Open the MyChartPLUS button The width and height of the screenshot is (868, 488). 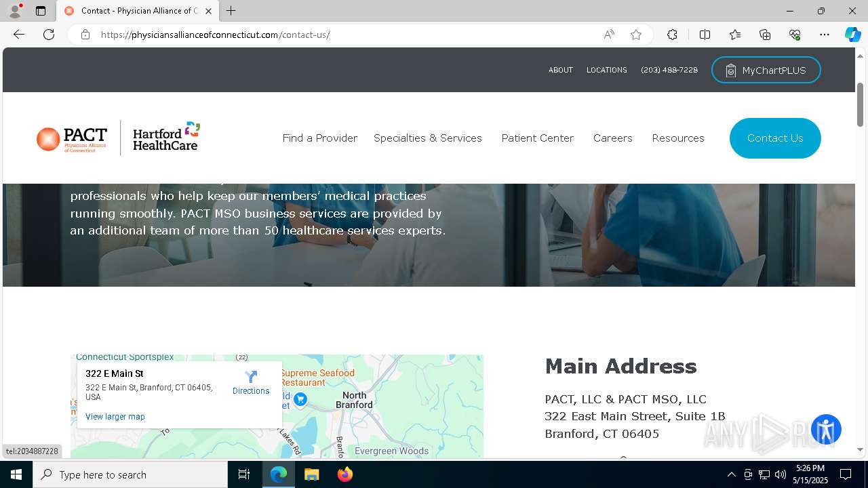tap(766, 70)
